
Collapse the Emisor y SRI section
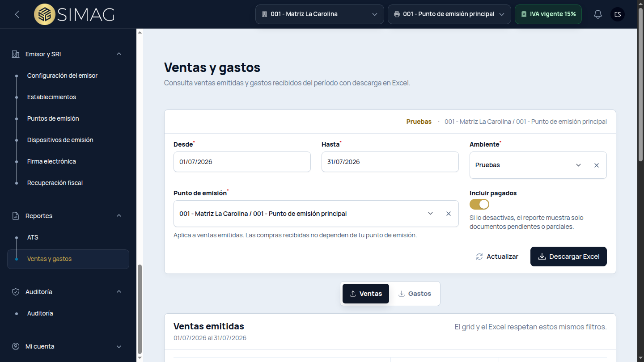(119, 54)
